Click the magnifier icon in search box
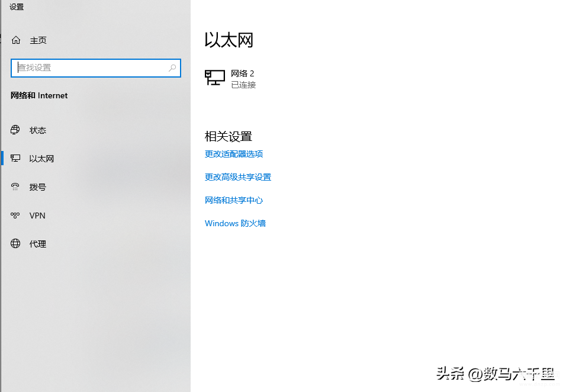Viewport: 566px width, 392px height. tap(172, 68)
